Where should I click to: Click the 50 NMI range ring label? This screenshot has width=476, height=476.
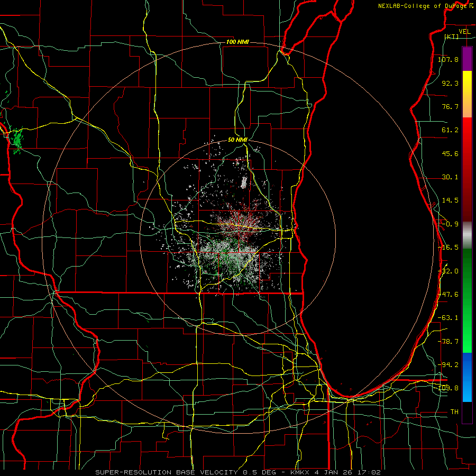click(237, 140)
